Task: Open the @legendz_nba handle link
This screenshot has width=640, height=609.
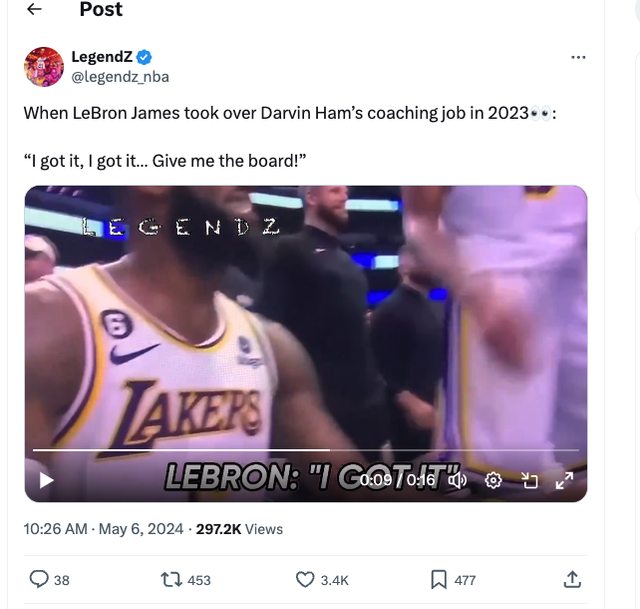Action: click(119, 76)
